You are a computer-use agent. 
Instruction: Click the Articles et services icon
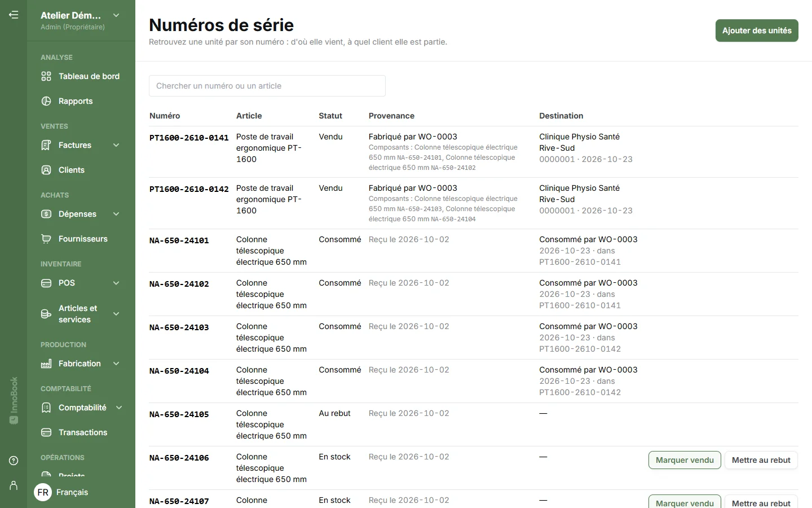tap(46, 314)
